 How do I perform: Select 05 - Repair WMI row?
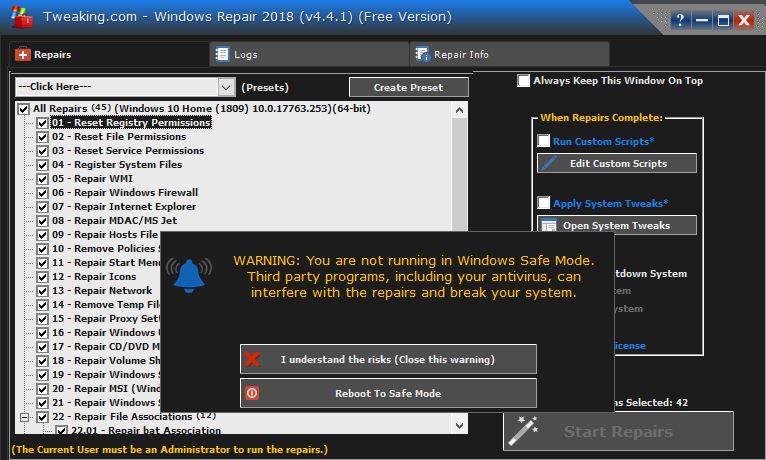(x=92, y=179)
